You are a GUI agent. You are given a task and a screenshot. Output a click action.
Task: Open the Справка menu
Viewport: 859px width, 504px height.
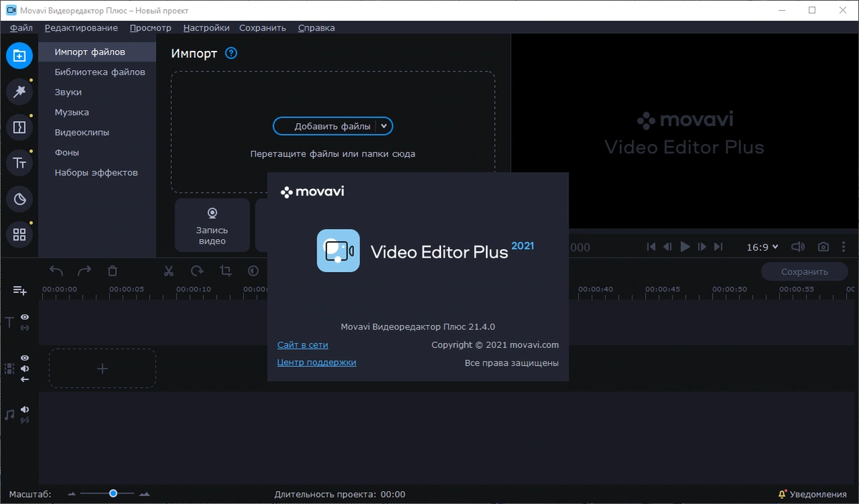(x=316, y=28)
